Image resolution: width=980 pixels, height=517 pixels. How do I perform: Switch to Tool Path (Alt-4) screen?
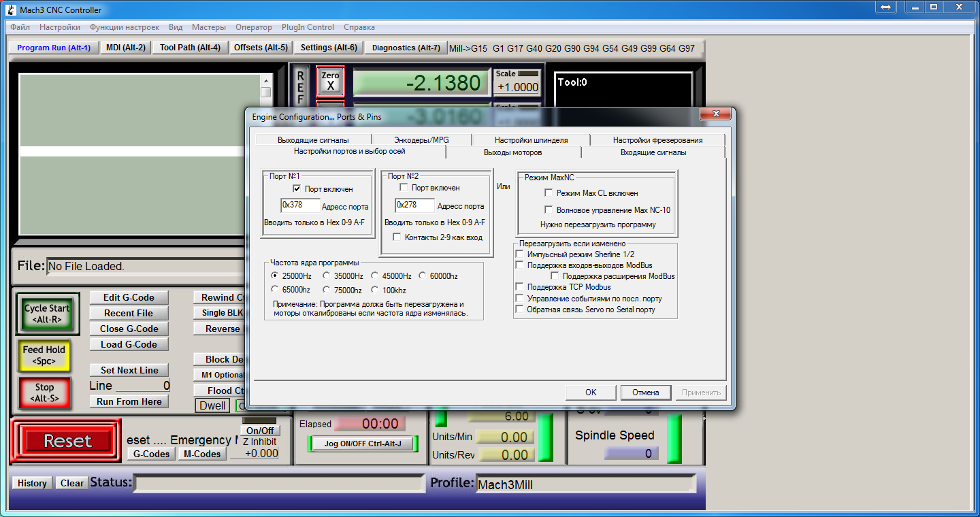tap(190, 48)
